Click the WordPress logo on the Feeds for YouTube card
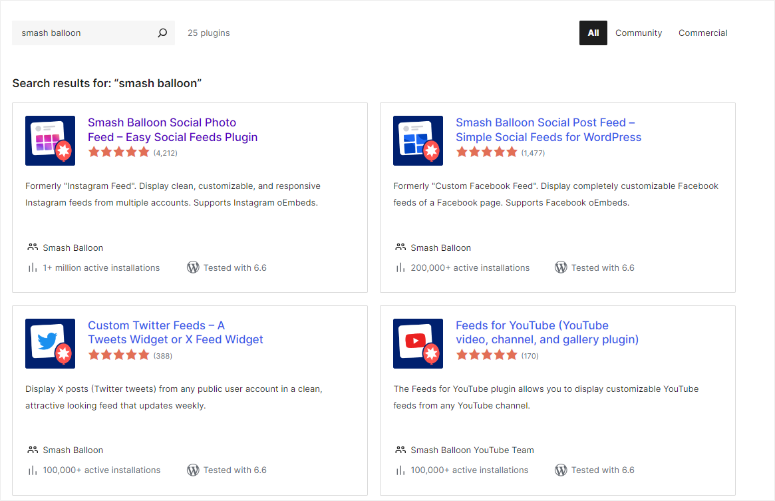 pos(561,470)
